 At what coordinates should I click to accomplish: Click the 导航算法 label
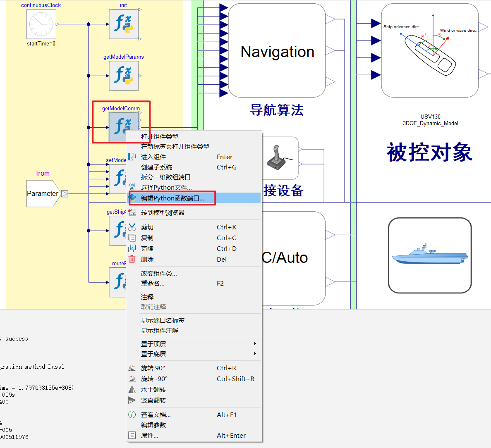(x=277, y=110)
